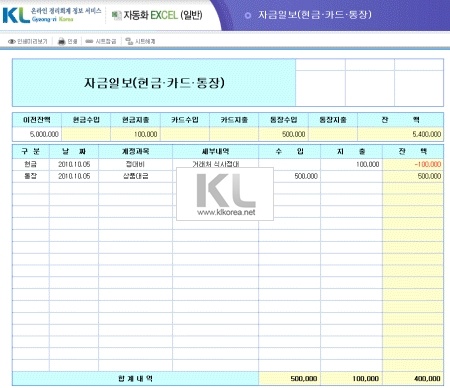Select the 100,000 expense in 현금 row

coord(351,164)
